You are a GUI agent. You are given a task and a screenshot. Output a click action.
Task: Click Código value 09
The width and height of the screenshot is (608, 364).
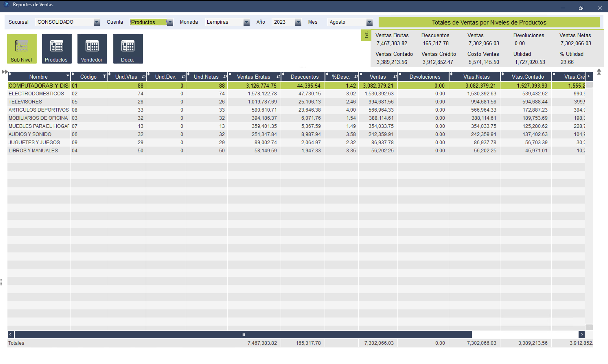[75, 142]
